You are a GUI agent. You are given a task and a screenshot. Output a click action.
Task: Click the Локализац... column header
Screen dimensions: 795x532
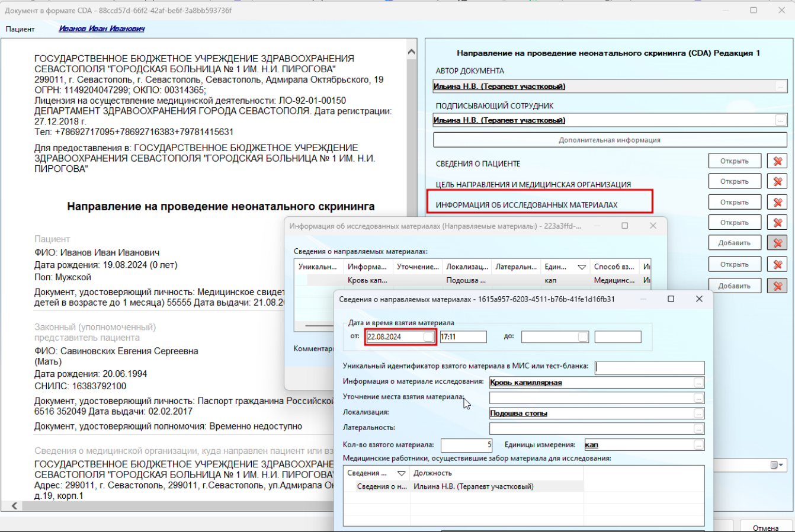point(467,267)
